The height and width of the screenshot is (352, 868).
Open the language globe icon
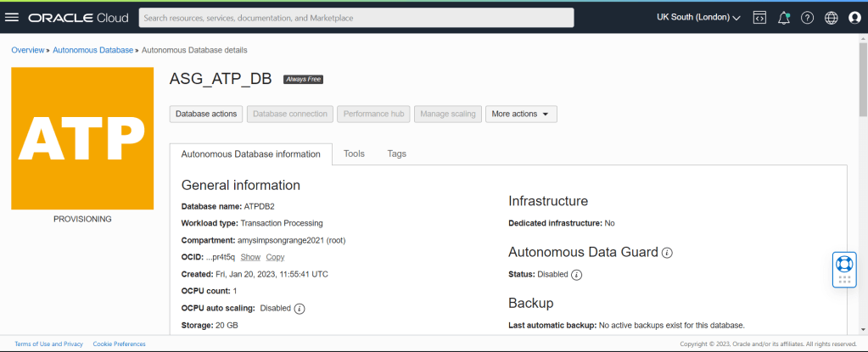point(831,18)
